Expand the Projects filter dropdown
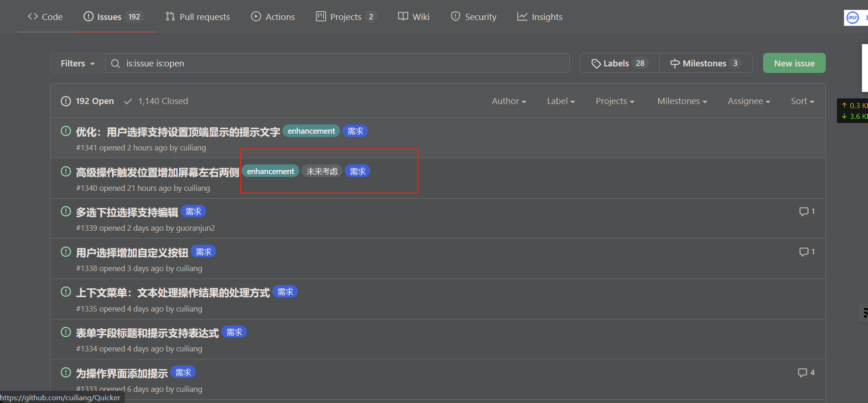The width and height of the screenshot is (868, 403). click(x=615, y=101)
